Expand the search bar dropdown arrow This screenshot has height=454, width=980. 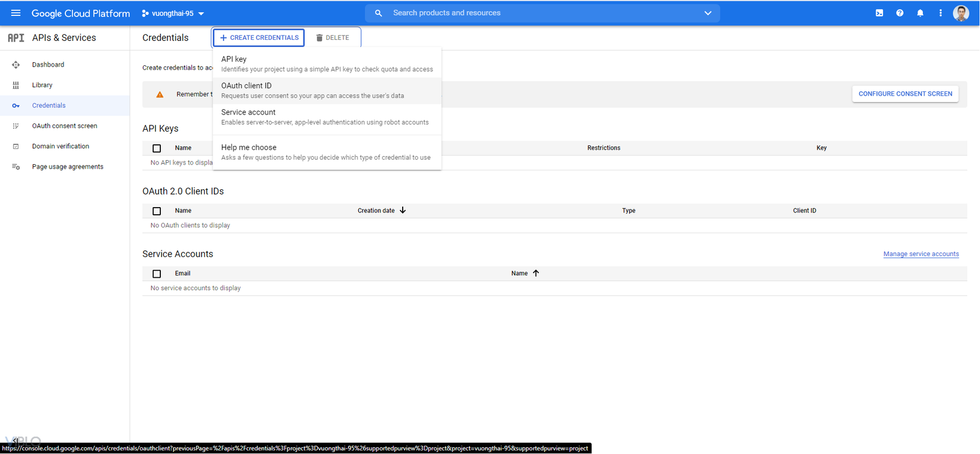[707, 13]
